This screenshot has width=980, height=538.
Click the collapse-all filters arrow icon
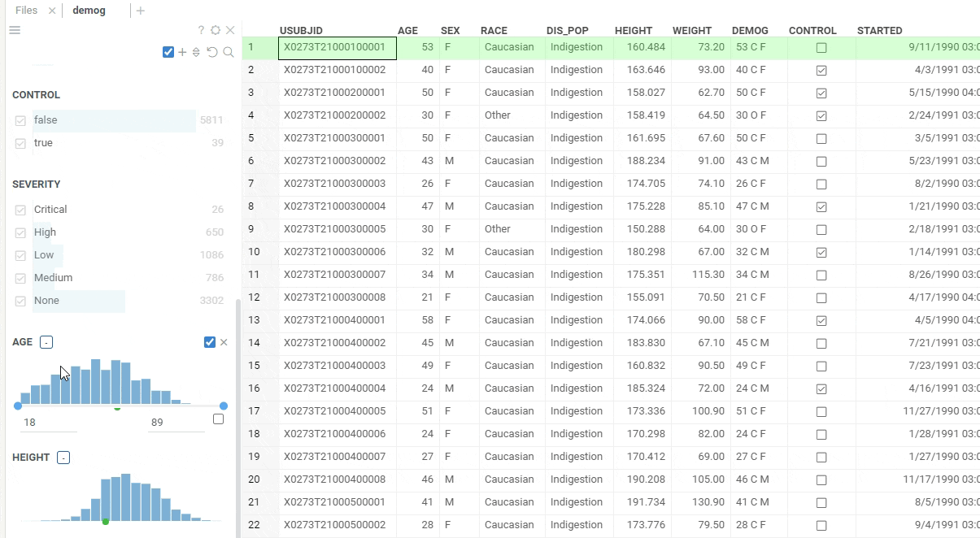click(x=194, y=51)
